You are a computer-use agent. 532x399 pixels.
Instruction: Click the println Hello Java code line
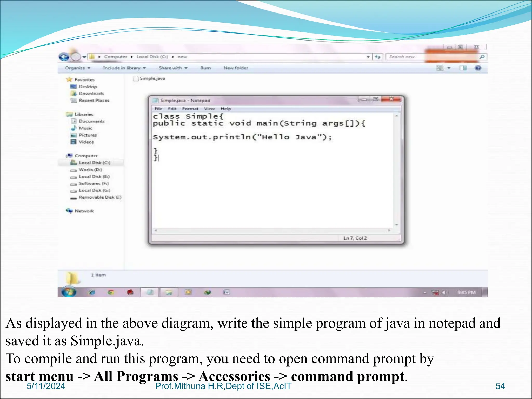point(242,137)
